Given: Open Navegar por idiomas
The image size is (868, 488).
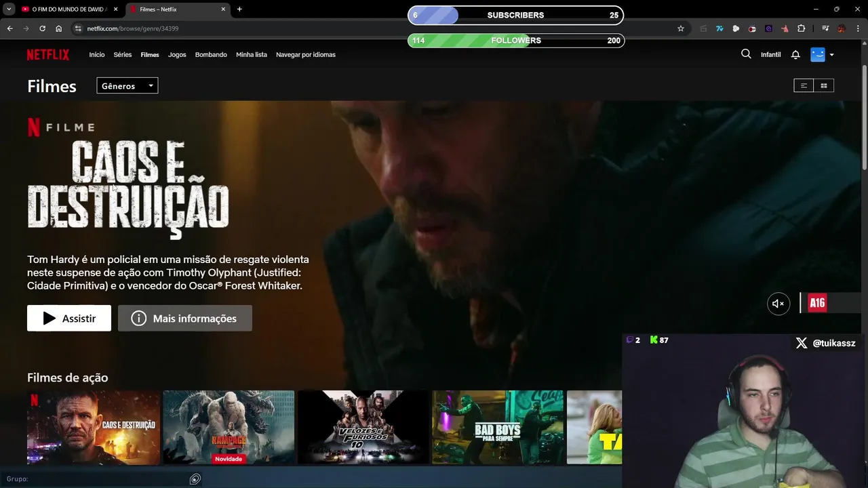Looking at the screenshot, I should (x=306, y=55).
